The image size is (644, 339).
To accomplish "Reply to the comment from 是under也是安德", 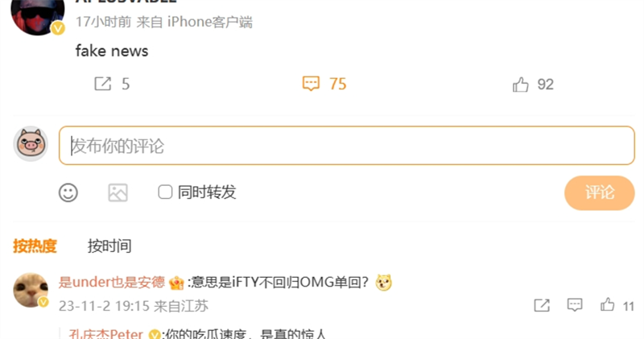I will tap(575, 305).
